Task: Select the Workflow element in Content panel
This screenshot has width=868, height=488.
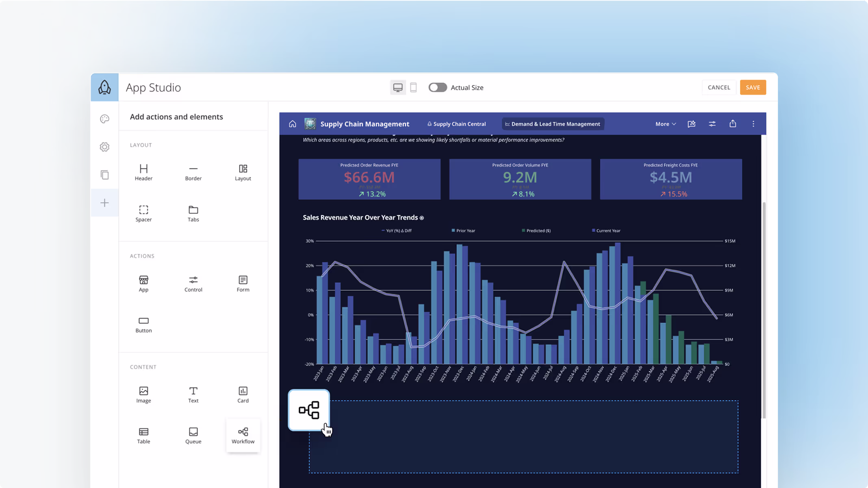Action: pos(243,435)
